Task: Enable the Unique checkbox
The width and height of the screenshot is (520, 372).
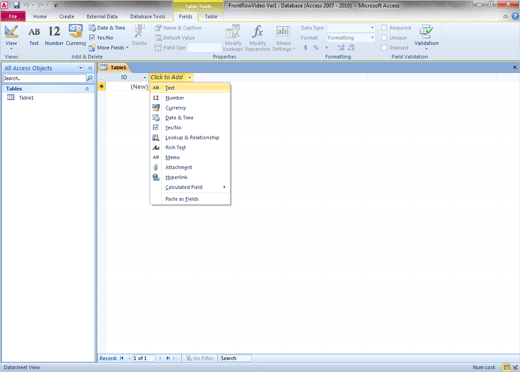Action: click(384, 38)
